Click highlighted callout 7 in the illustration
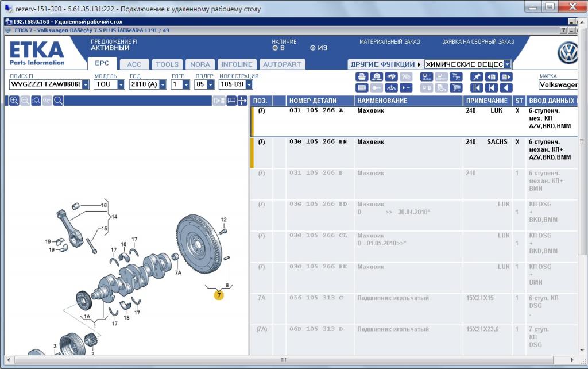Screen dimensions: 588x369 pyautogui.click(x=219, y=295)
